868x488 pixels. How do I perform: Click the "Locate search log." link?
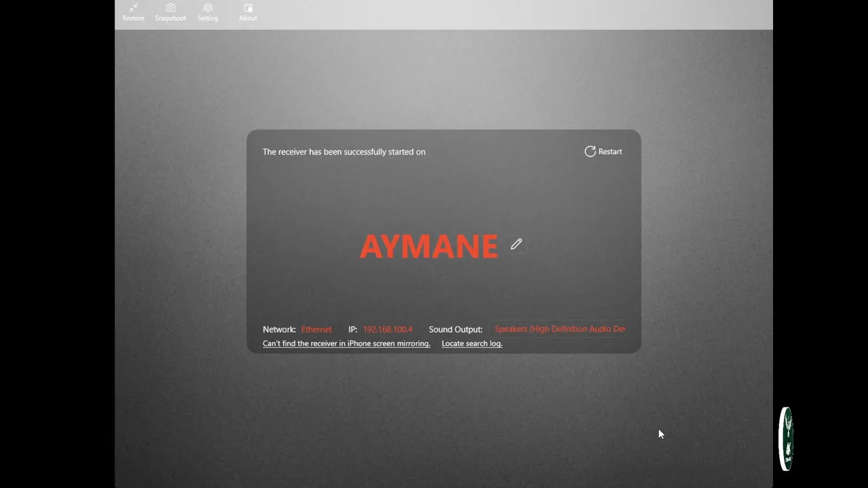(x=472, y=344)
